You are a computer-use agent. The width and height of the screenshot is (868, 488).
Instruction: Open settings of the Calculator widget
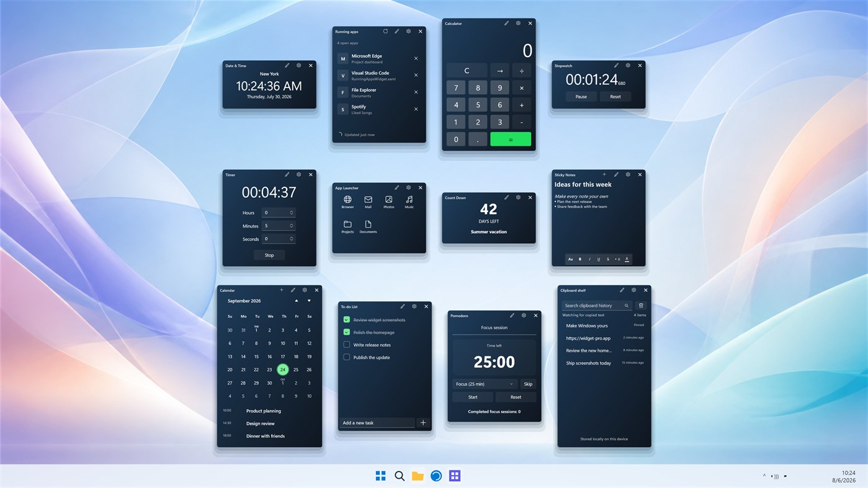point(518,23)
